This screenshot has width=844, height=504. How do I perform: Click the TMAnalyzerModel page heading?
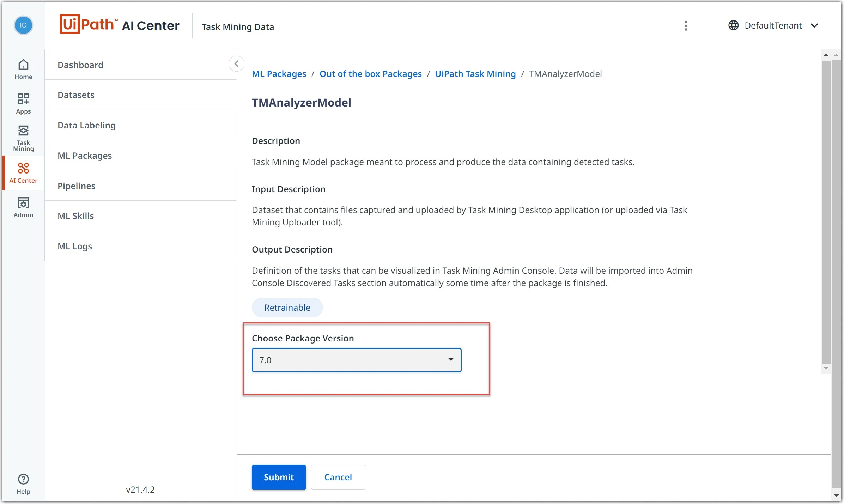(302, 103)
